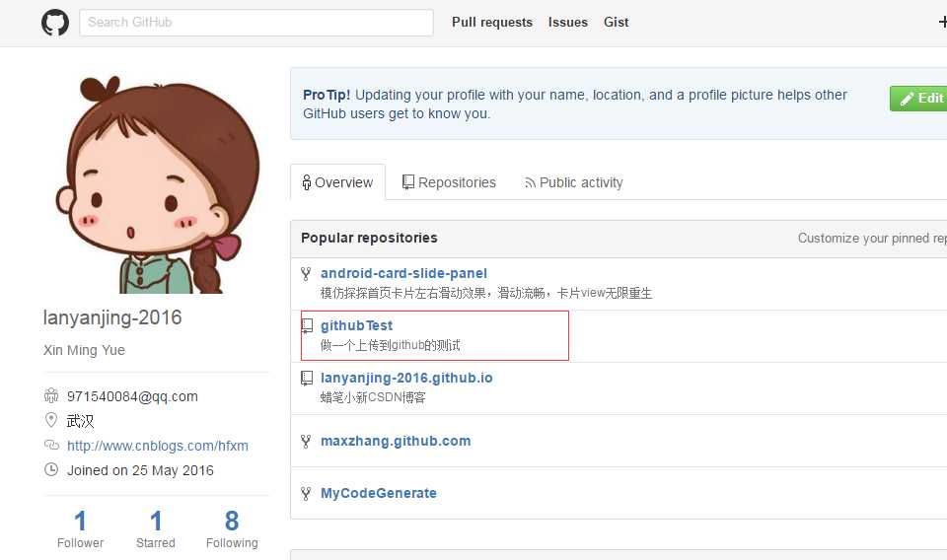
Task: Click fork icon beside maxzhang.github.com
Action: pos(306,441)
